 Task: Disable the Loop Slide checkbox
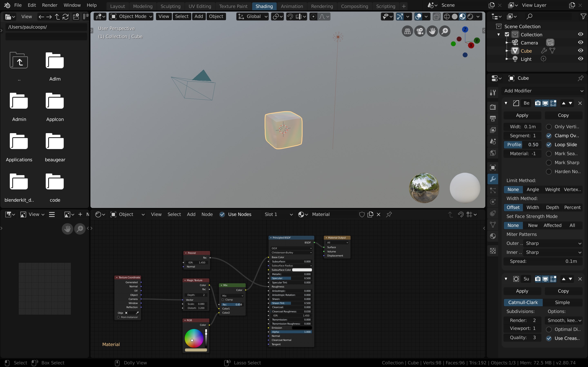549,145
